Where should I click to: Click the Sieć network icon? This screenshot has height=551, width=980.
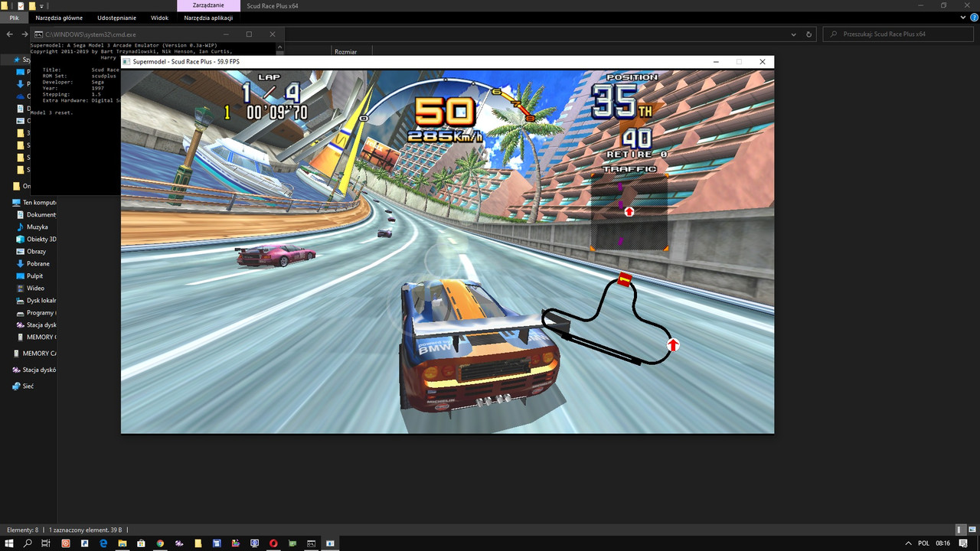16,386
